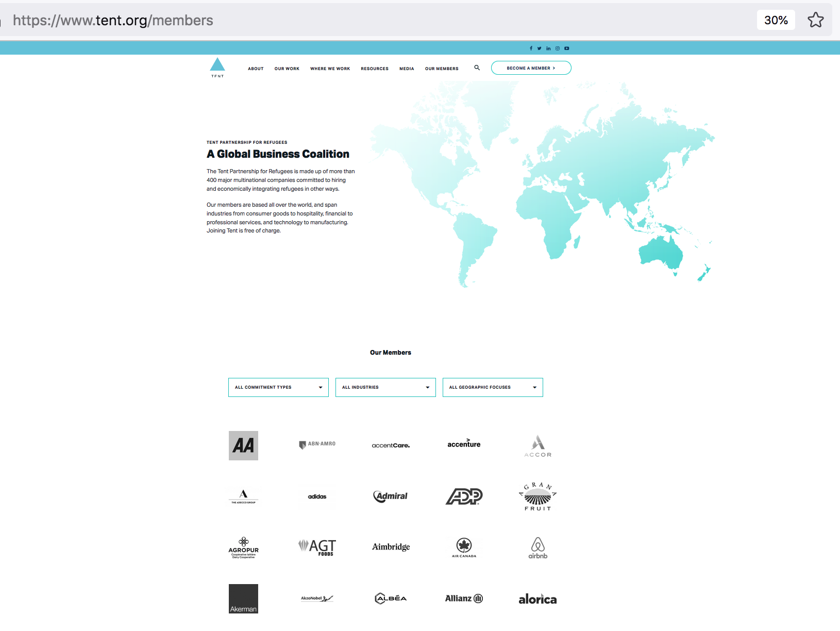The image size is (840, 631).
Task: Click Media in the navigation bar
Action: click(x=407, y=69)
